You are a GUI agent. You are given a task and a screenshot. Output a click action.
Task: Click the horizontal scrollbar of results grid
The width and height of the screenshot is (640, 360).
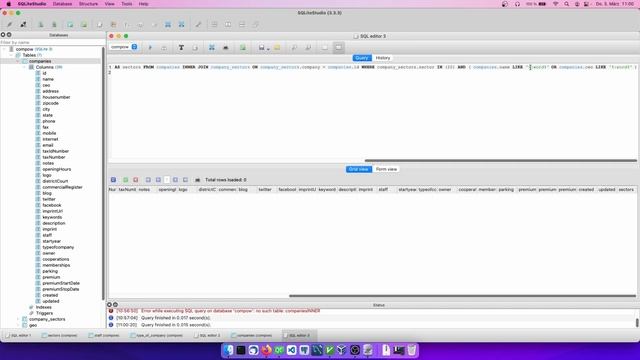pyautogui.click(x=462, y=296)
